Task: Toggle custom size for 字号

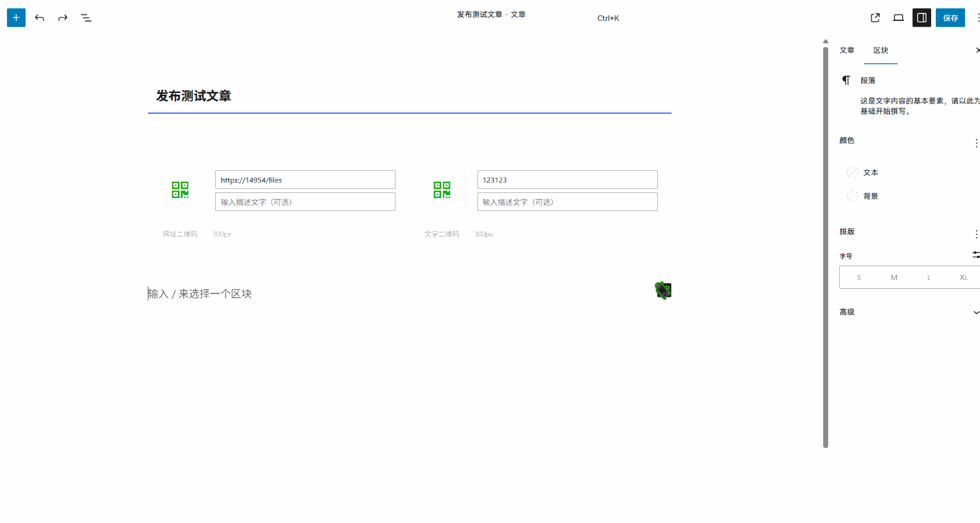Action: [x=976, y=255]
